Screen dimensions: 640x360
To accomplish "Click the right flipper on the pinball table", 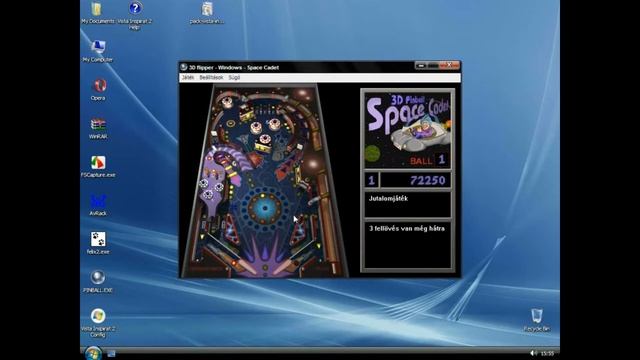I will click(283, 266).
